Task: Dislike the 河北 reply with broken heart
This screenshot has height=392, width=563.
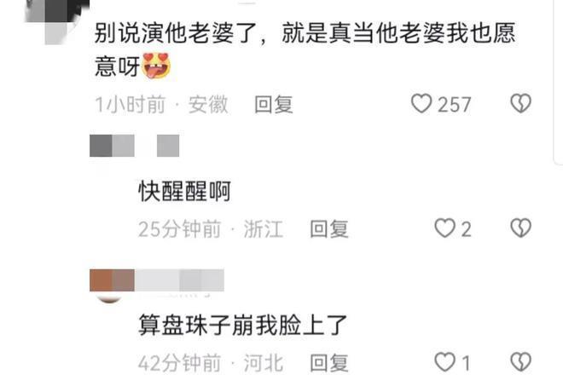Action: click(x=520, y=362)
